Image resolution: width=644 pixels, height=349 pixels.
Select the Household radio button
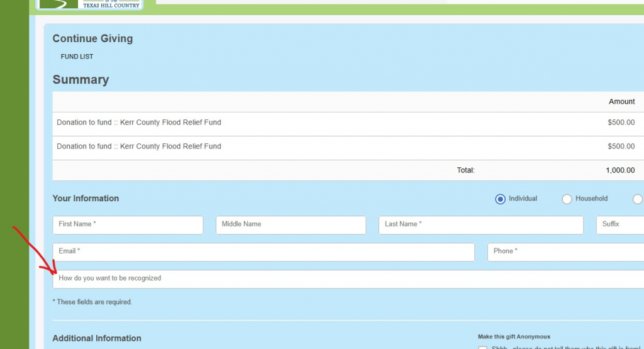coord(567,199)
